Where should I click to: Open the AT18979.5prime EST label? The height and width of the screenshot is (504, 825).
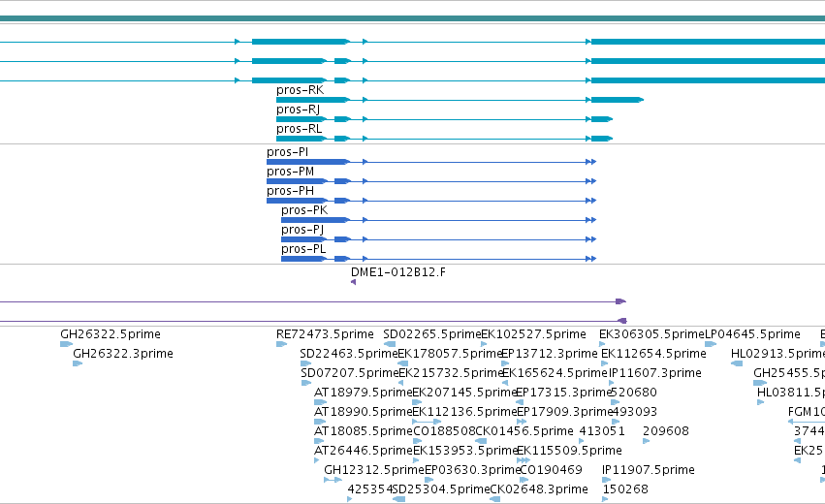(363, 393)
